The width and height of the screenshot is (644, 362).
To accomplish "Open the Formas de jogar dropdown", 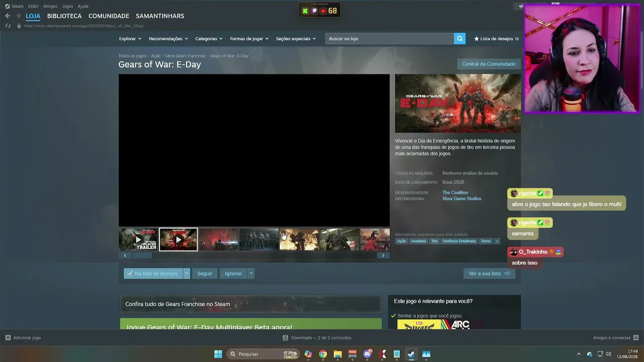I will click(x=249, y=39).
